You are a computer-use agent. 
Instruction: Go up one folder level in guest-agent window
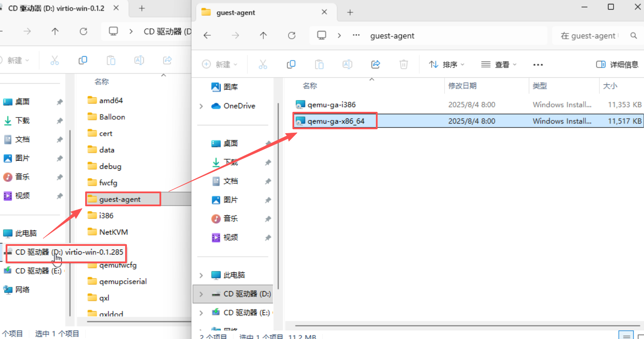pyautogui.click(x=263, y=36)
